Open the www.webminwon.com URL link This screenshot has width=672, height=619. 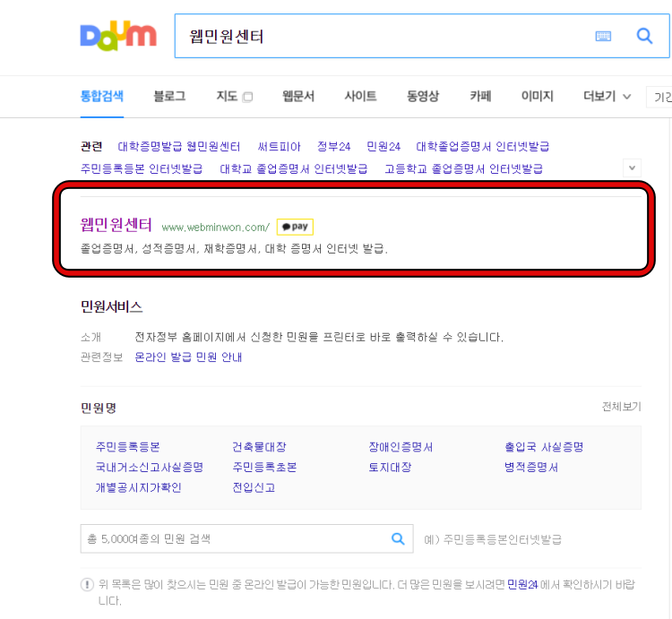[216, 228]
